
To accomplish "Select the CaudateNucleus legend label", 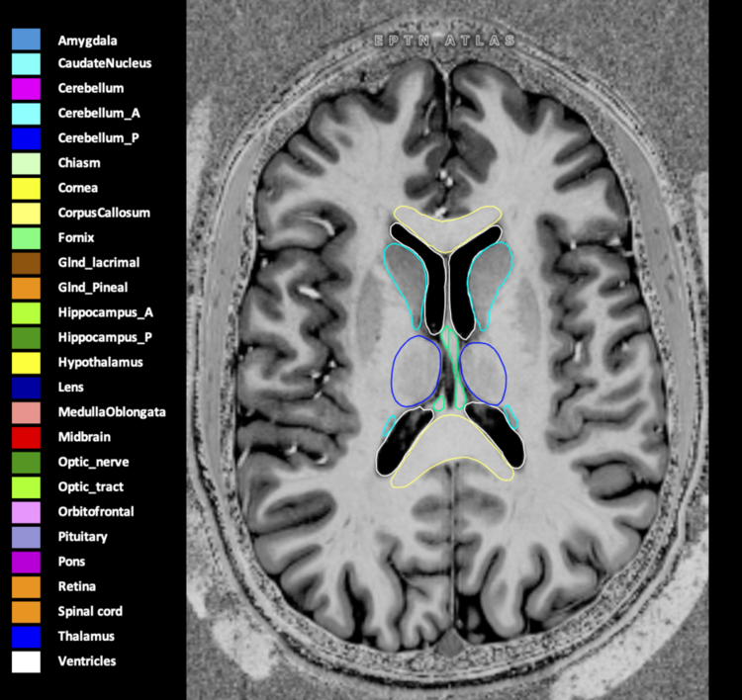I will coord(105,63).
